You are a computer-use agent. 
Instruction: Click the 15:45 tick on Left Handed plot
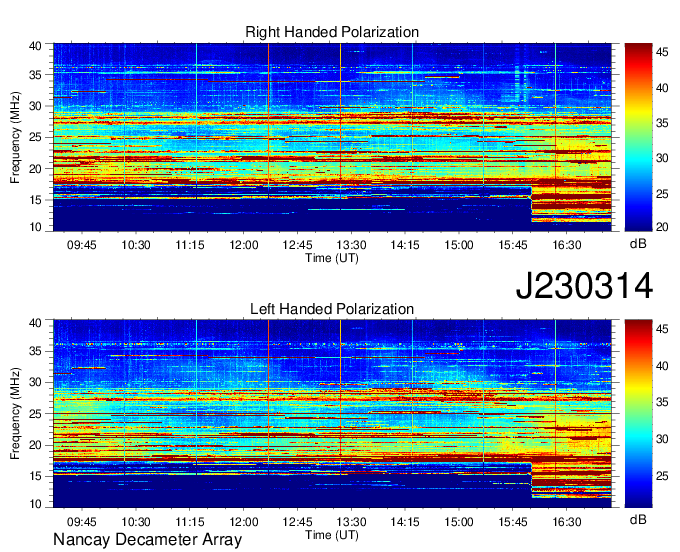pos(513,522)
